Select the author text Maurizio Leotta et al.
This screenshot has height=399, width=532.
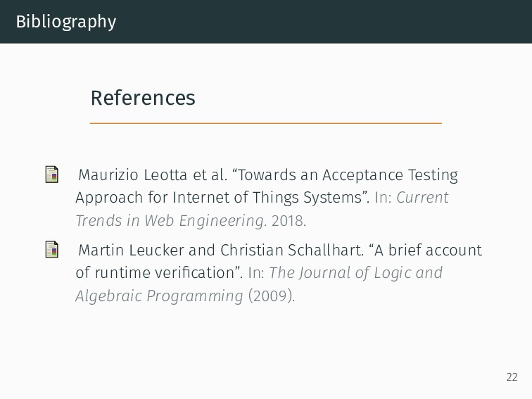153,175
